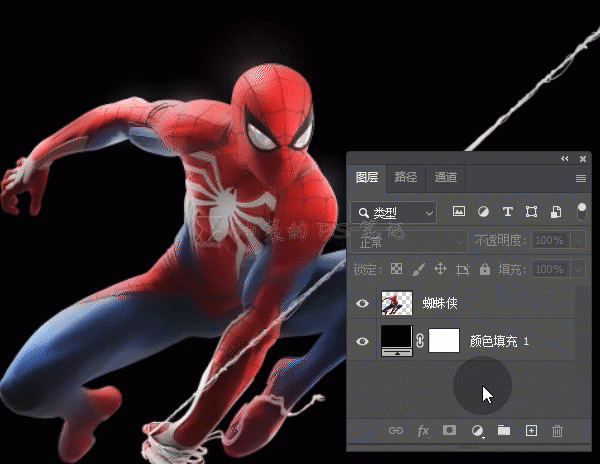Add a layer mask button
This screenshot has width=600, height=464.
[x=449, y=430]
